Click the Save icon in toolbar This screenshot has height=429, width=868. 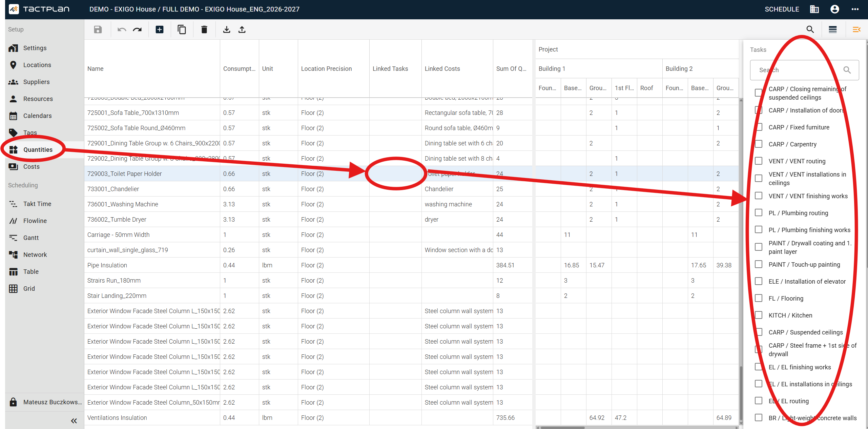pos(98,29)
